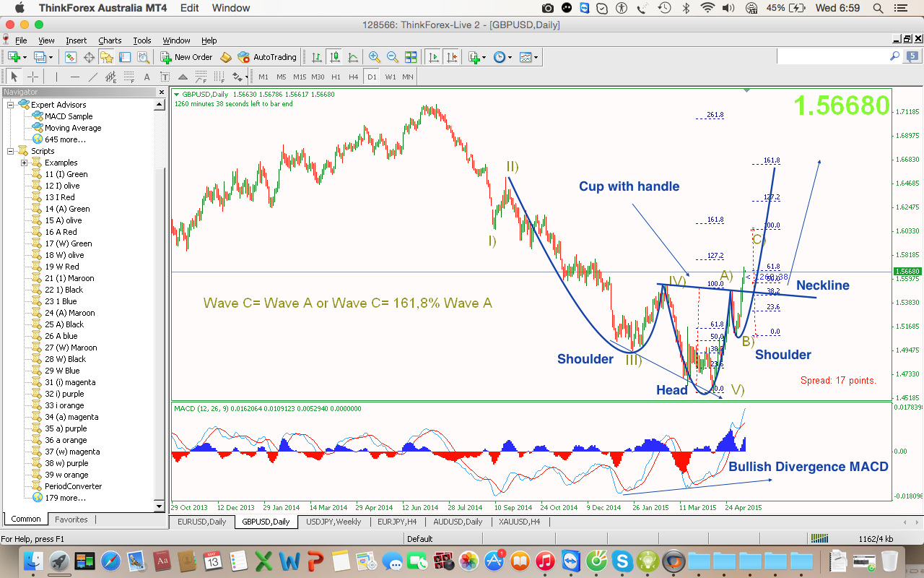Toggle the chart Auto Scroll button

[x=433, y=57]
